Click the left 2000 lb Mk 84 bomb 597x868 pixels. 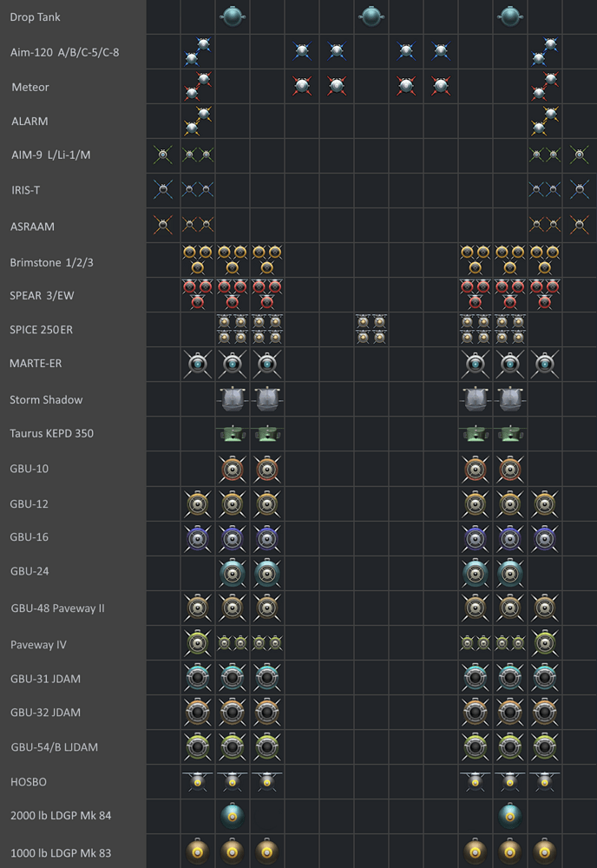(x=232, y=816)
